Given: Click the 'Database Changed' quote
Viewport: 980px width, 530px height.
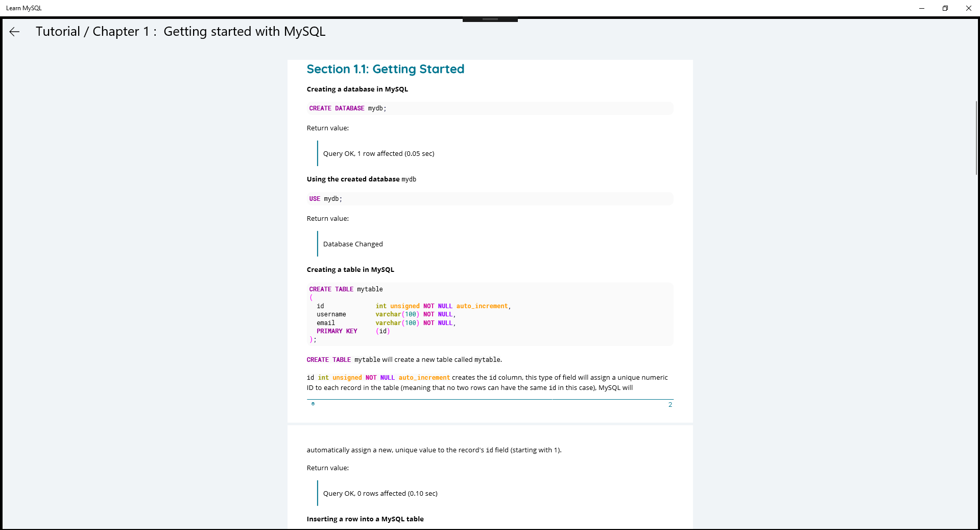Looking at the screenshot, I should 353,244.
